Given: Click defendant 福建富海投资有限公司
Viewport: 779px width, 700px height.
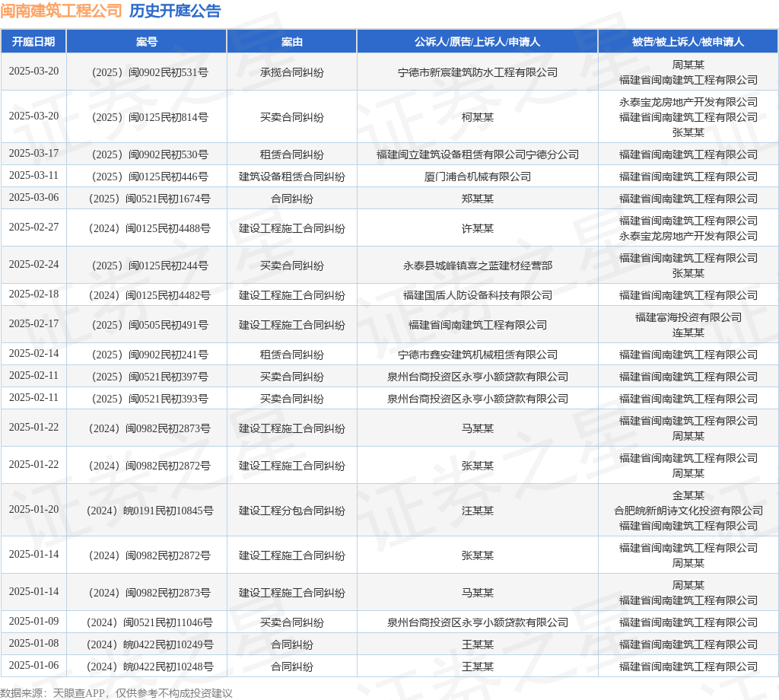Looking at the screenshot, I should coord(688,317).
